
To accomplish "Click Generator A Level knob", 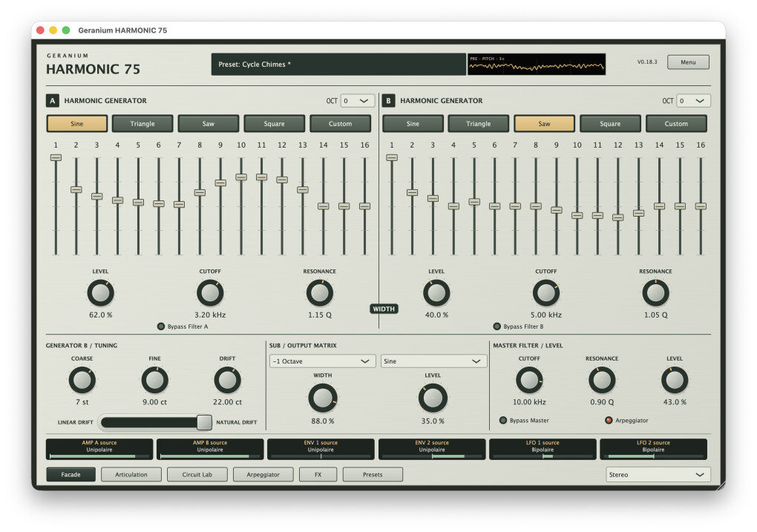I will (100, 293).
